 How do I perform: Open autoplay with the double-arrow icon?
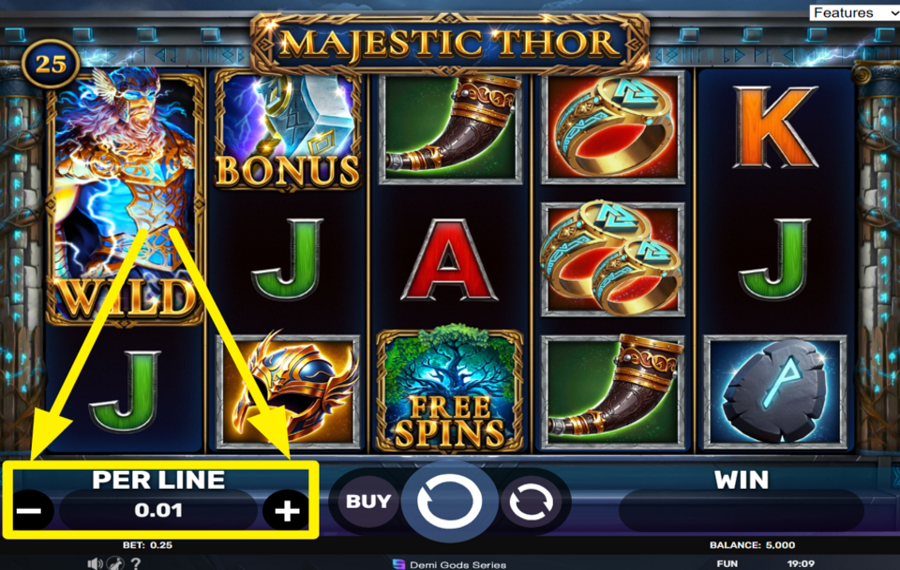(532, 502)
